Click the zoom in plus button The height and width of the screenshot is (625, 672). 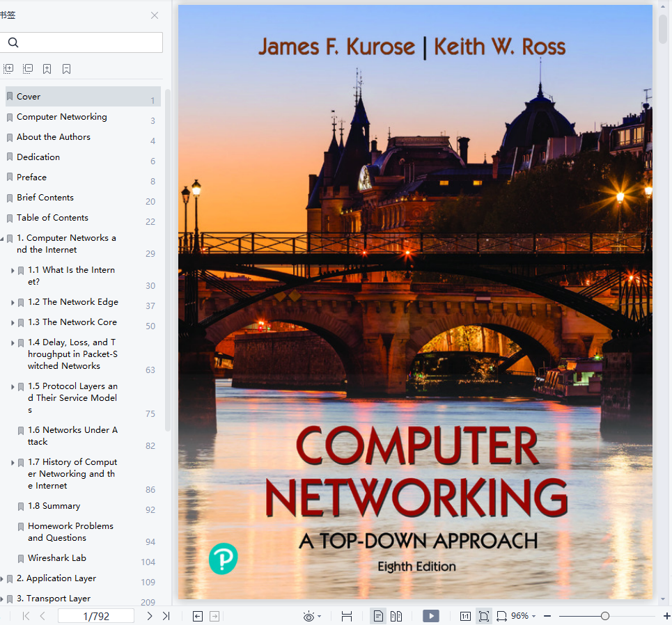[x=667, y=616]
